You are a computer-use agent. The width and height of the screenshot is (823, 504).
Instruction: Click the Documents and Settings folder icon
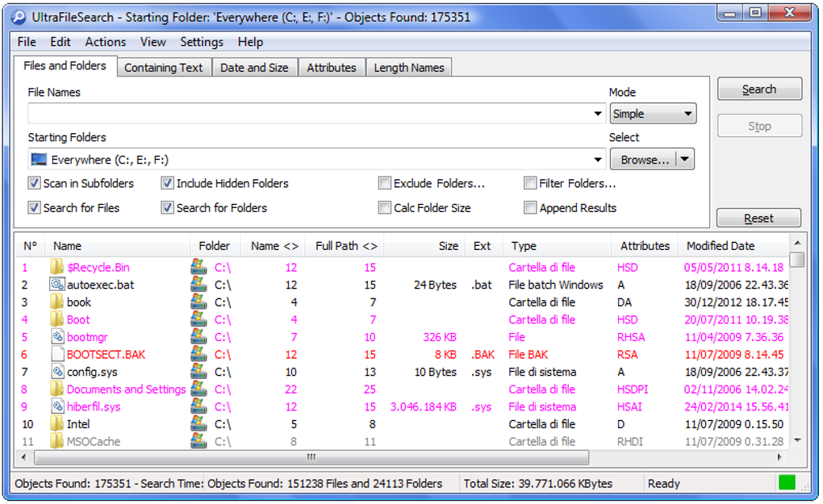click(x=56, y=389)
